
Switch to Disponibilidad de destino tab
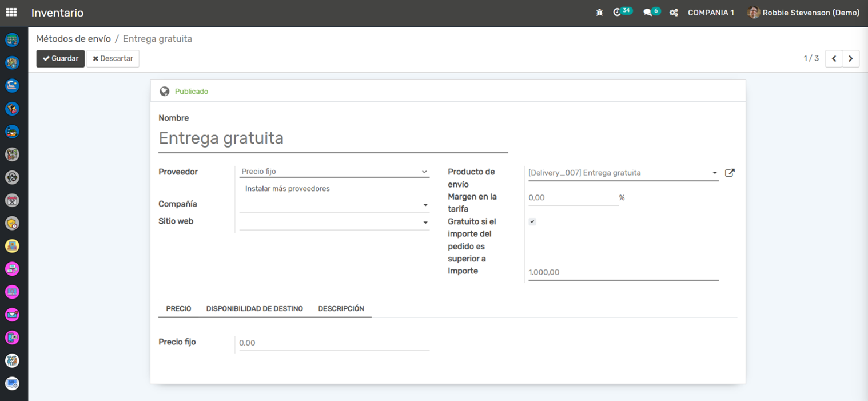coord(254,309)
